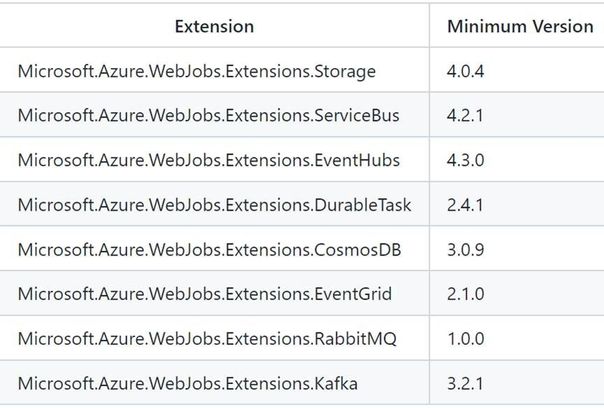Select the CosmosDB version value 3.0.9
The image size is (604, 408).
466,249
